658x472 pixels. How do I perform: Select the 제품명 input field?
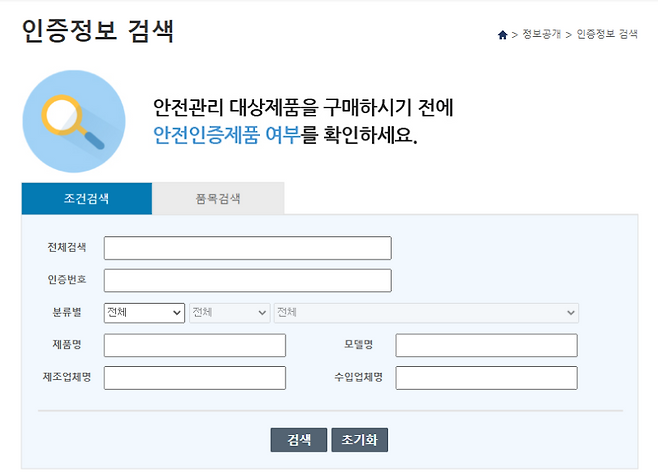[194, 346]
